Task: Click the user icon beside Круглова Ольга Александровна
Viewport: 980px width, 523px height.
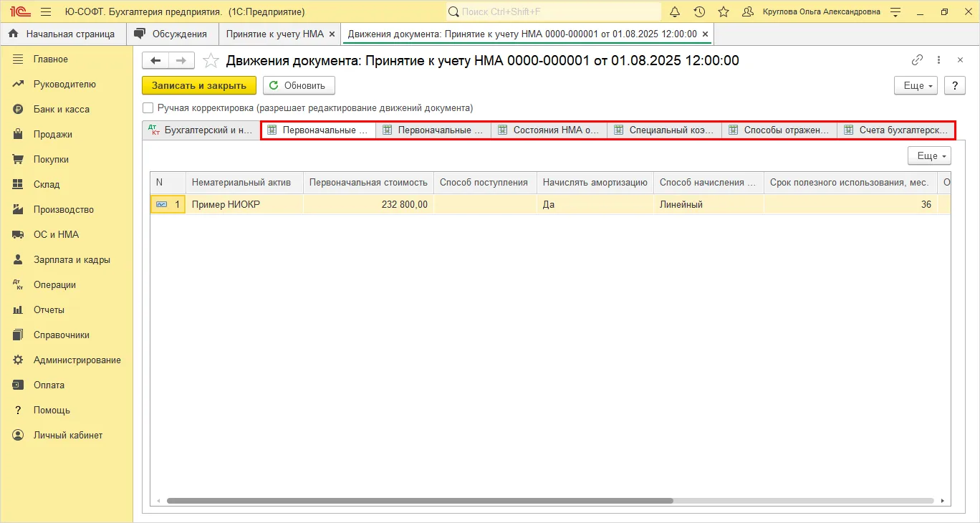Action: click(748, 12)
